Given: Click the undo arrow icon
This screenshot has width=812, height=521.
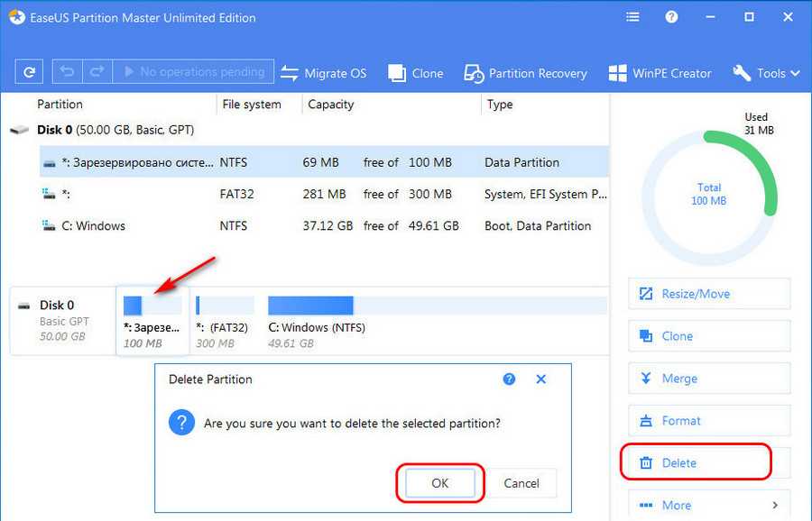Looking at the screenshot, I should click(x=68, y=72).
